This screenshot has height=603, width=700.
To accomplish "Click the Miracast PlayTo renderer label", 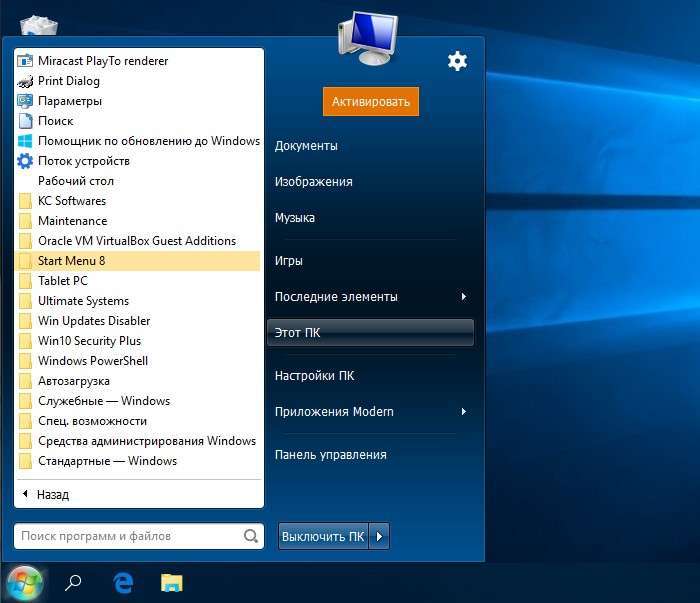I will pyautogui.click(x=103, y=61).
